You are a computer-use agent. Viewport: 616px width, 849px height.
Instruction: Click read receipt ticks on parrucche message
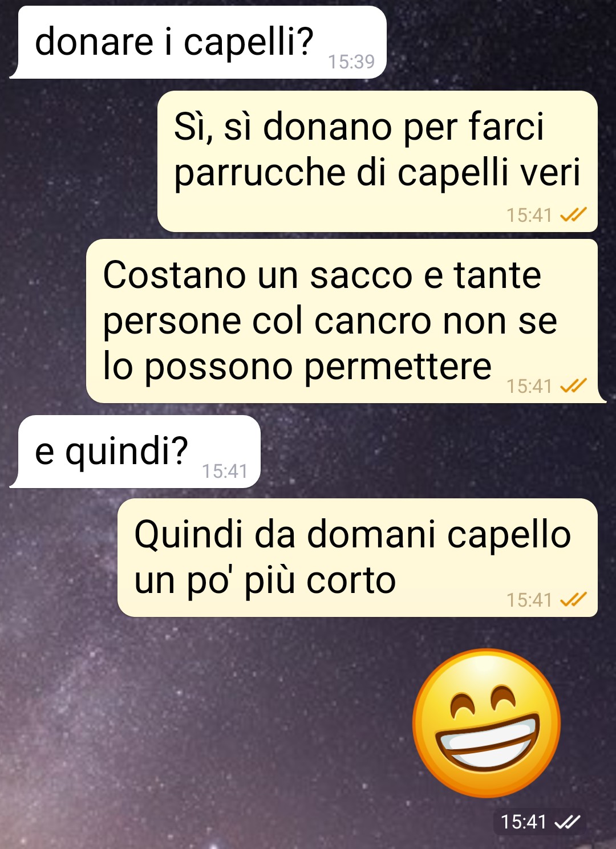573,215
